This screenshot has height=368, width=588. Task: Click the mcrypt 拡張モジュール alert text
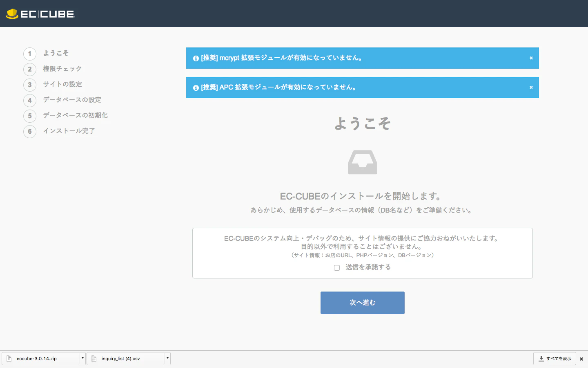282,58
